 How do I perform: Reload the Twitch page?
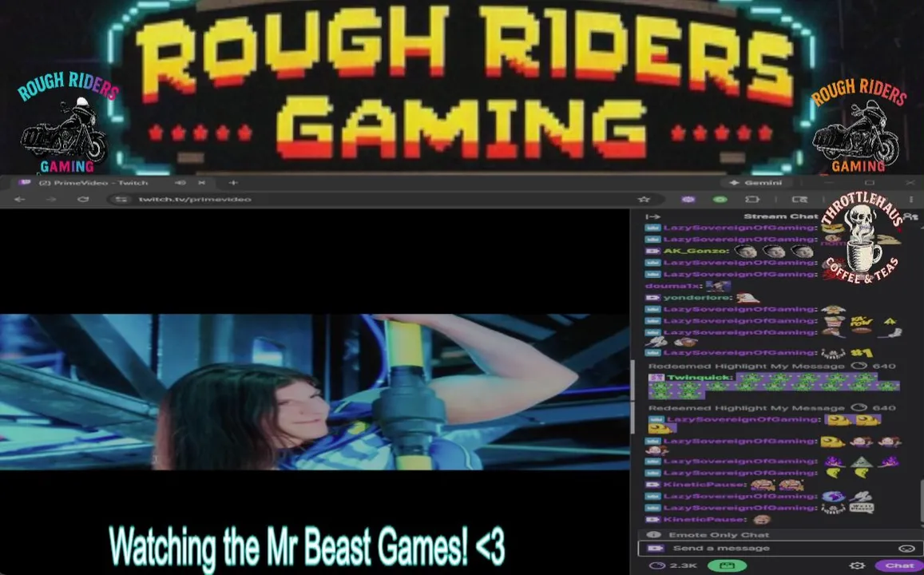pyautogui.click(x=83, y=200)
